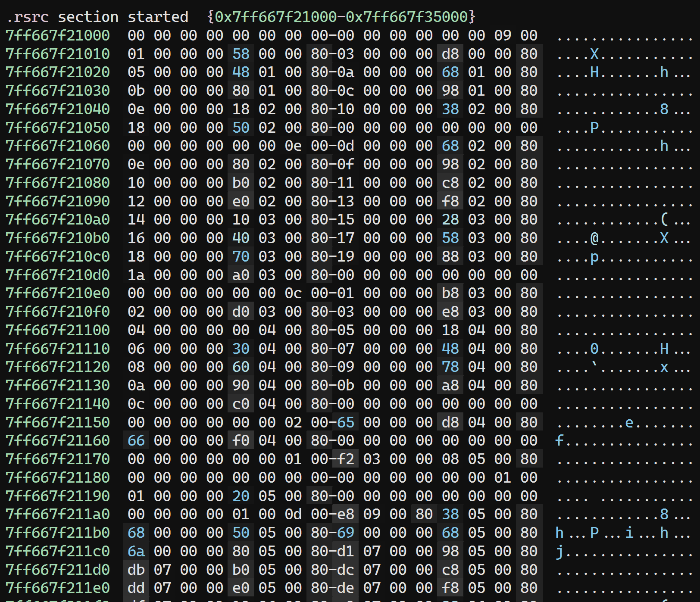Click address 7ff667f21180

(x=58, y=477)
